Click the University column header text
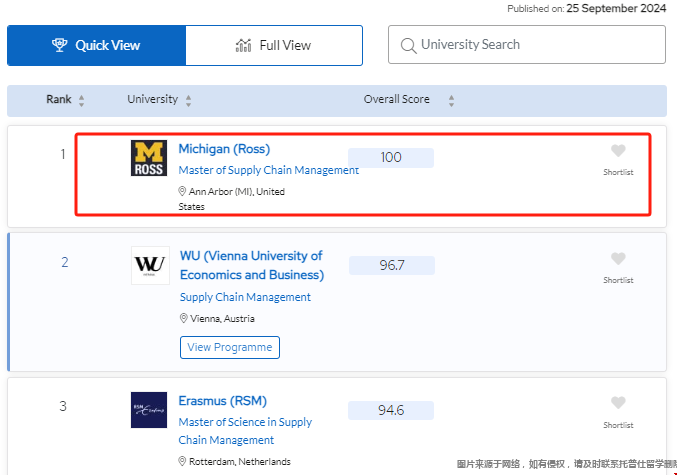This screenshot has height=475, width=677. (x=152, y=99)
